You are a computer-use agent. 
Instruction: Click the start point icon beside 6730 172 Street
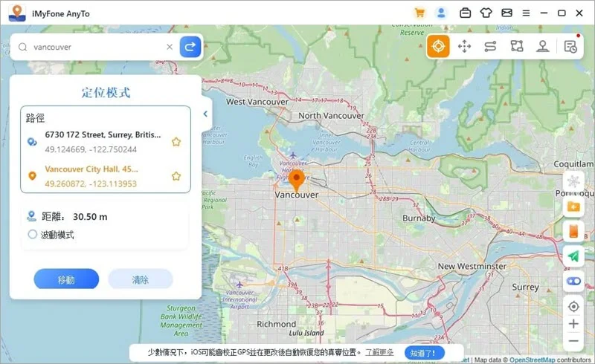32,142
